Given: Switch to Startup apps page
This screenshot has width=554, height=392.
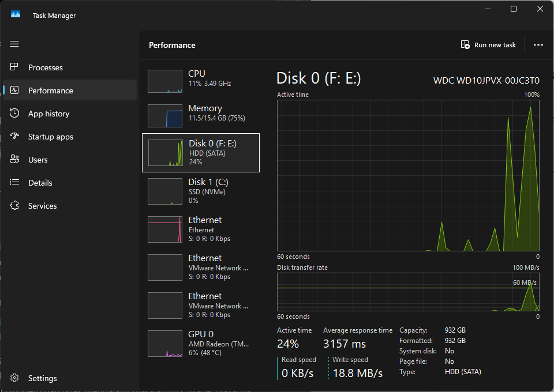Looking at the screenshot, I should 70,137.
